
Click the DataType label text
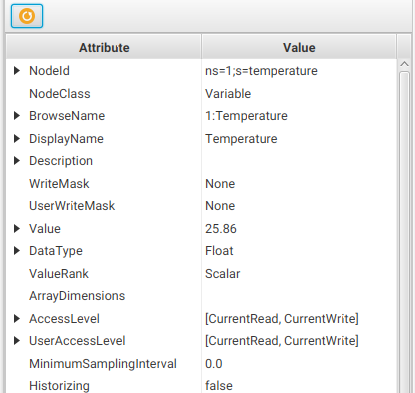click(56, 251)
